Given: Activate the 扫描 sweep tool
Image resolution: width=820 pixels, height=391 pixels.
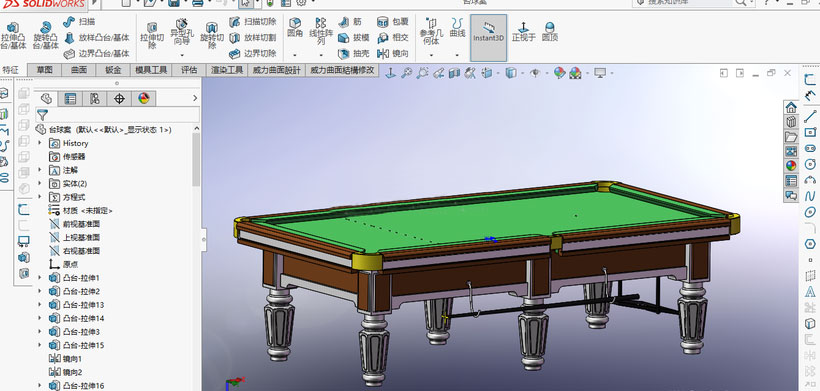Looking at the screenshot, I should click(x=79, y=22).
